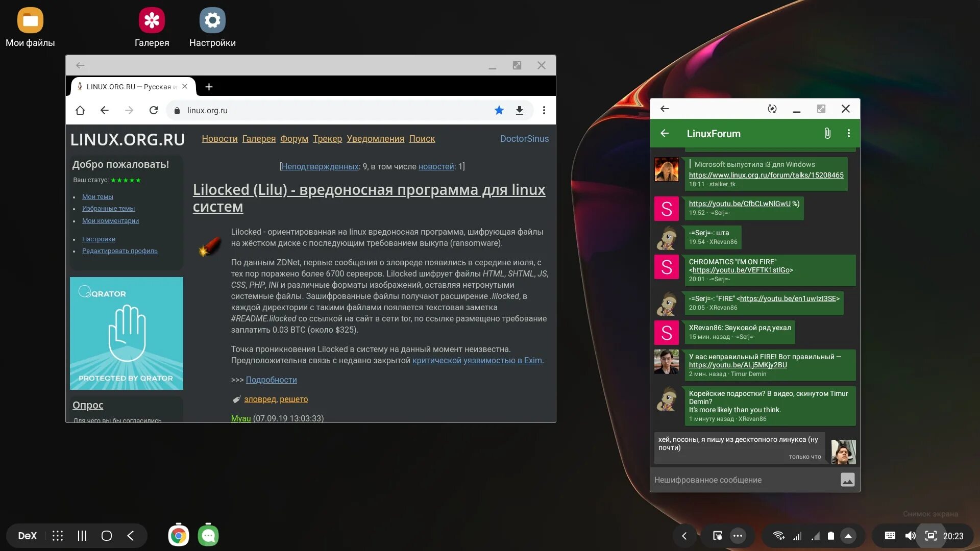Viewport: 980px width, 551px height.
Task: Open Поиск in site navigation
Action: click(422, 139)
